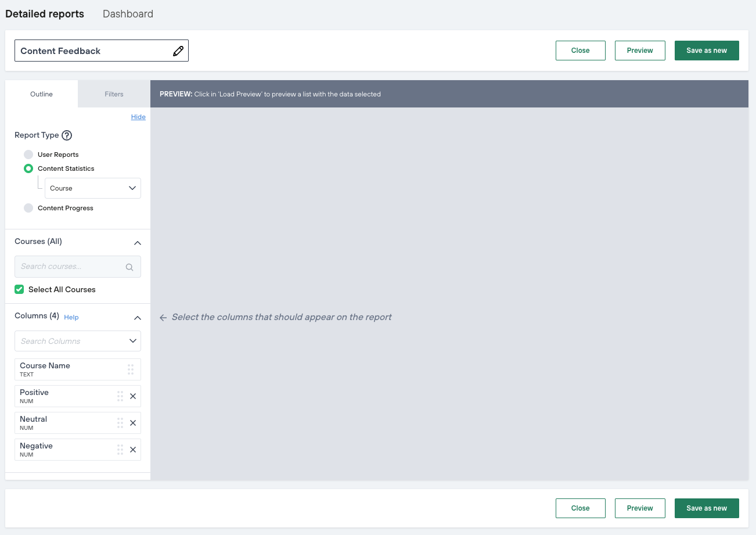Select the Content Progress radio button
Screen dimensions: 756x535
coord(28,208)
